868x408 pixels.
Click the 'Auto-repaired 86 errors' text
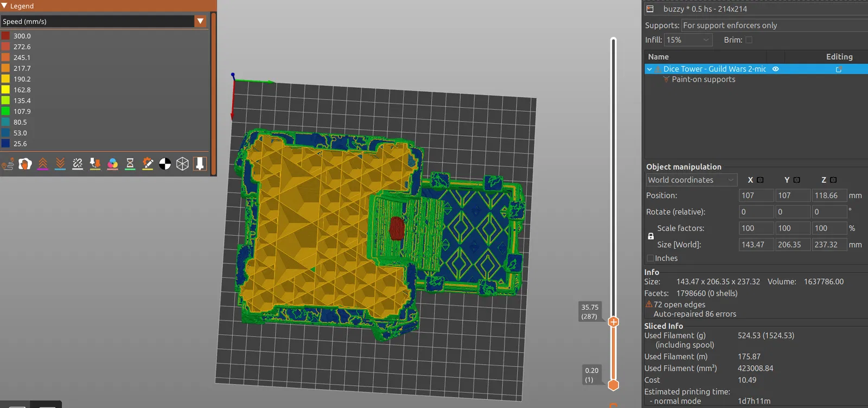coord(695,314)
